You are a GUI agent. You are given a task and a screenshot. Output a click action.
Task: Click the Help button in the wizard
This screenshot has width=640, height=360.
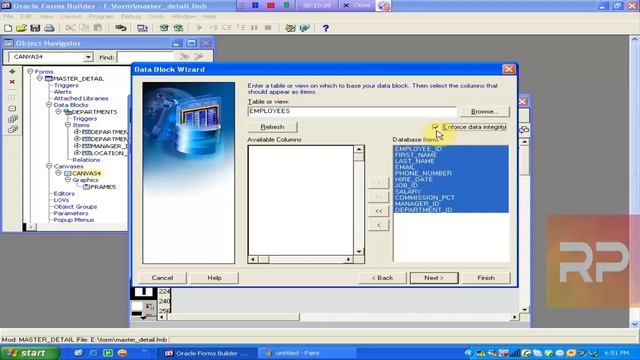tap(214, 278)
